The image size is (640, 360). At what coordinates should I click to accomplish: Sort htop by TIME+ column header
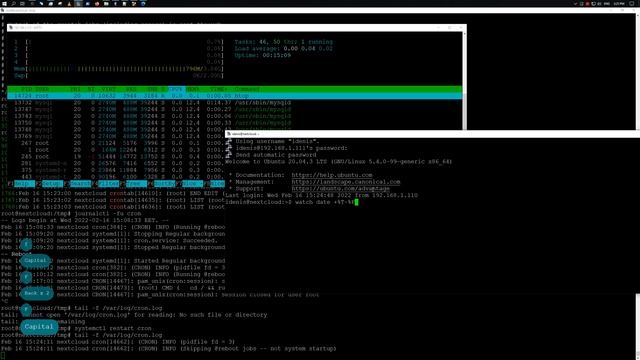(x=218, y=89)
